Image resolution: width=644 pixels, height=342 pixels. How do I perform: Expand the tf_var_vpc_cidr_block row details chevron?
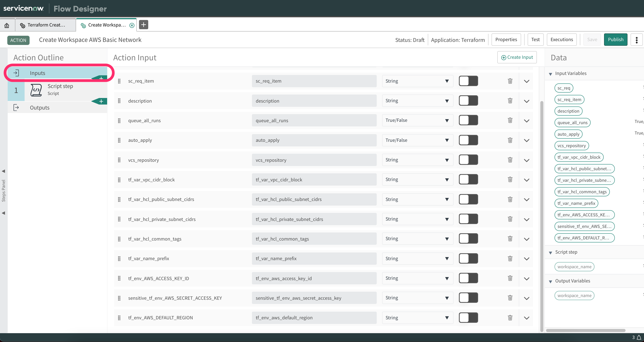click(x=526, y=180)
